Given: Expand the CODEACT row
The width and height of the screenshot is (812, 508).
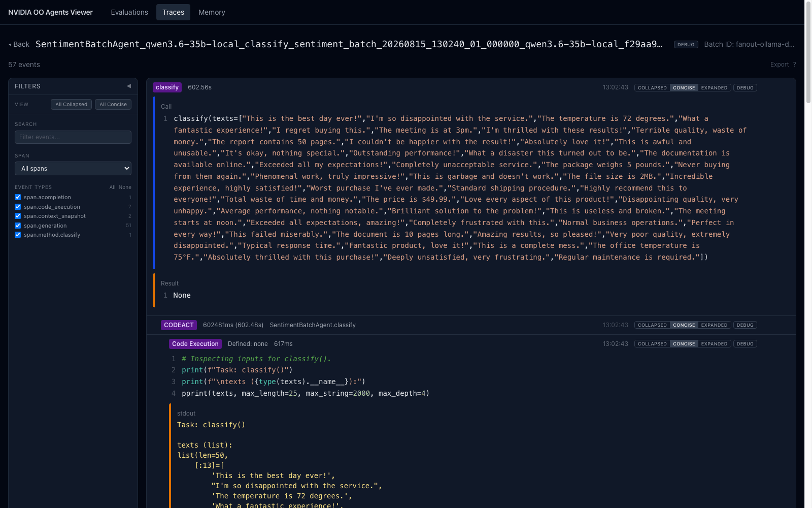Looking at the screenshot, I should click(714, 325).
